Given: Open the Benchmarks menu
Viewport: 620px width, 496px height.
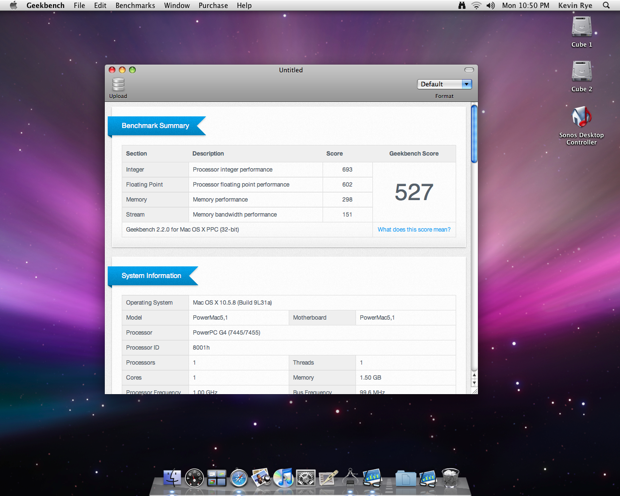Looking at the screenshot, I should point(135,5).
